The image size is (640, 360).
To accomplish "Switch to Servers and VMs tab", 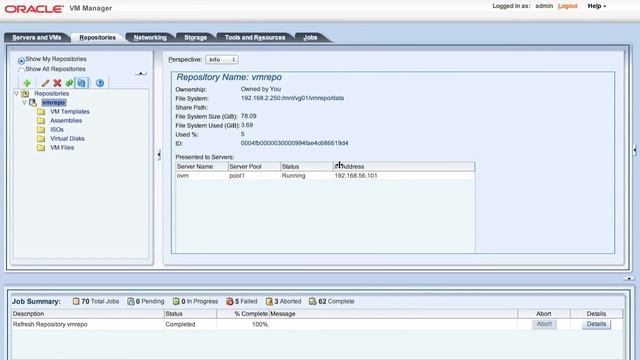I will 37,38.
